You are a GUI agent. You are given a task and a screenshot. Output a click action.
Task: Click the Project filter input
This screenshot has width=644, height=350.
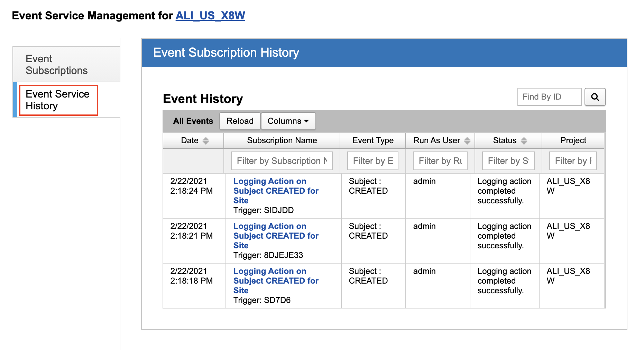573,161
